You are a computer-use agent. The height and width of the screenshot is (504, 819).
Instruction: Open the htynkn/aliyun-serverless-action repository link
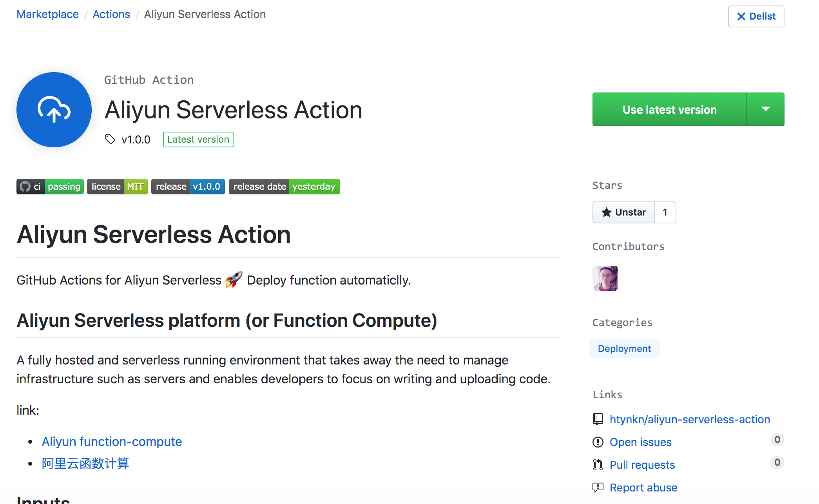pos(690,419)
